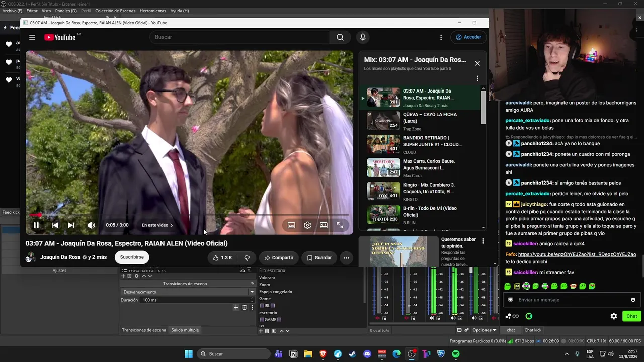Click the Guardar button
This screenshot has height=362, width=644.
pyautogui.click(x=319, y=258)
